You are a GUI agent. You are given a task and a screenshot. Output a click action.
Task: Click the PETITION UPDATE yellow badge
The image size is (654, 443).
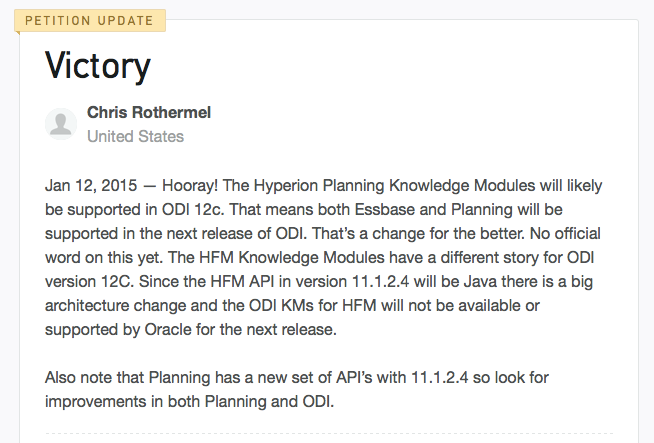pos(90,20)
